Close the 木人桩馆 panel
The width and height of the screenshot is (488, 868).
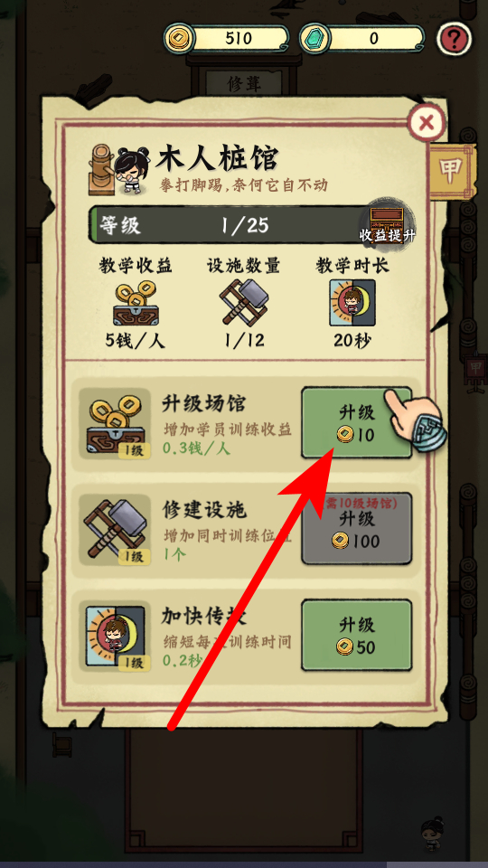pos(427,122)
